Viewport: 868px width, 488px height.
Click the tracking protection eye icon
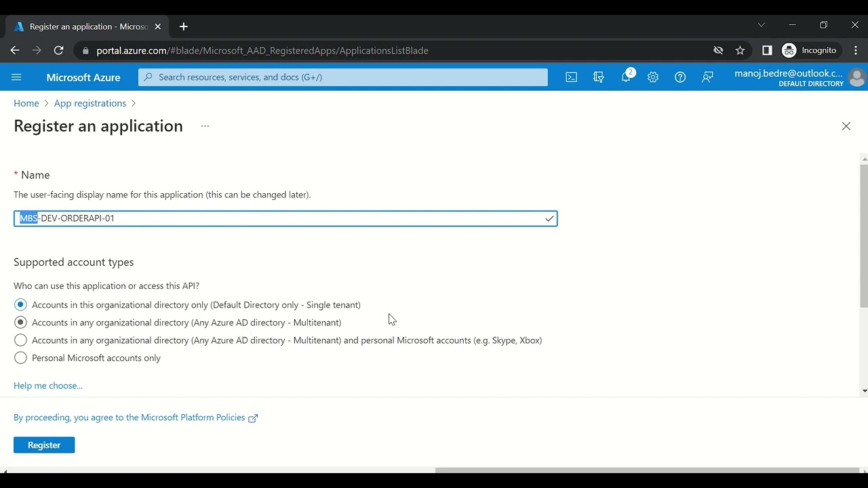click(718, 50)
